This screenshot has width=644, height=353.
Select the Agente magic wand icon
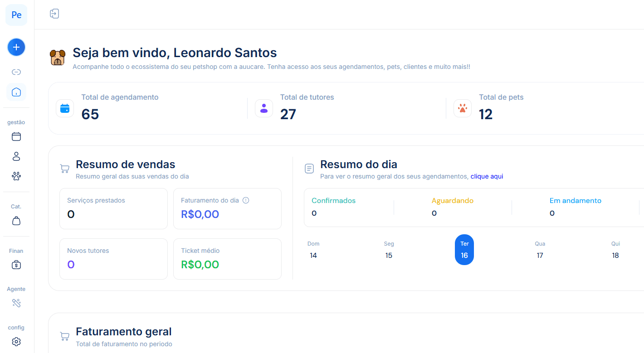click(16, 303)
